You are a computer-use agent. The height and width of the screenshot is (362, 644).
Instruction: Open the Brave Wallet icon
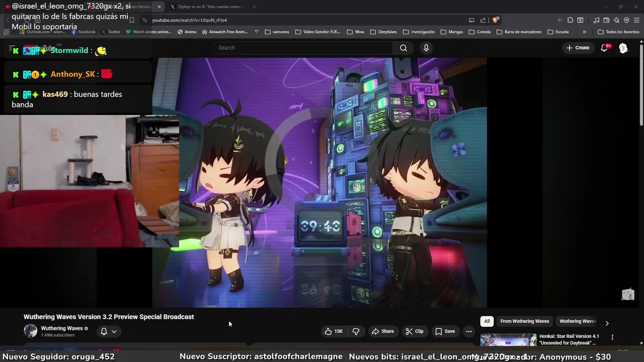(606, 20)
